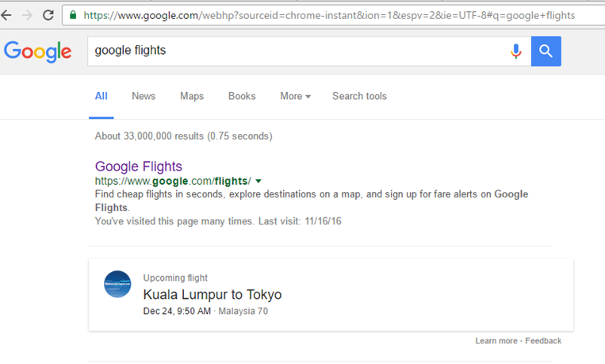Reload the page with the refresh icon
This screenshot has width=605, height=364.
(x=48, y=15)
